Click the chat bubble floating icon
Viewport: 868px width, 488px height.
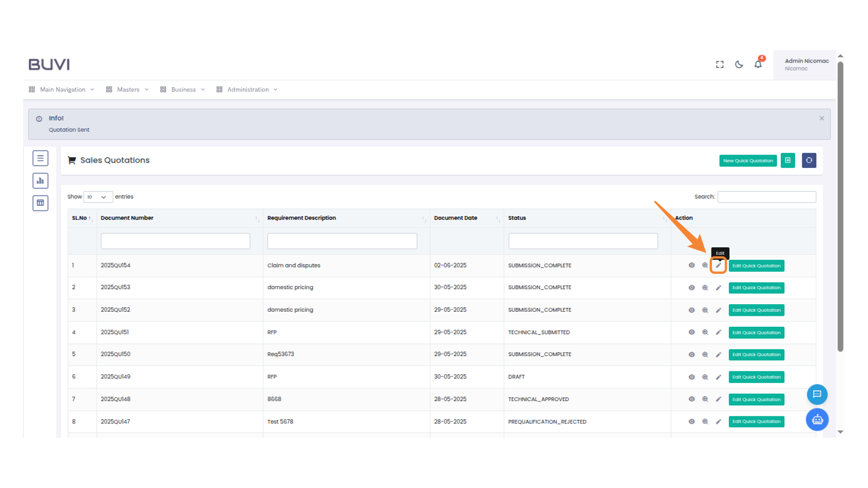coord(817,394)
